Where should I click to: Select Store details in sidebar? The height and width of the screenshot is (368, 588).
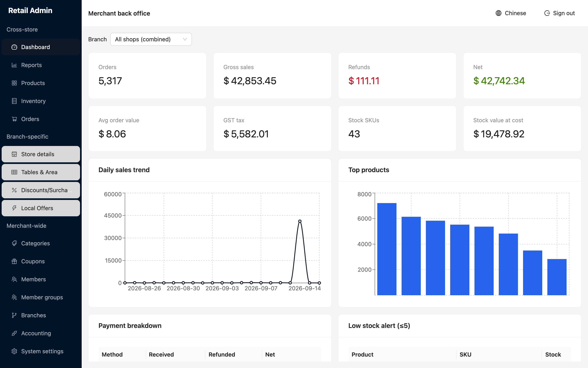(41, 154)
